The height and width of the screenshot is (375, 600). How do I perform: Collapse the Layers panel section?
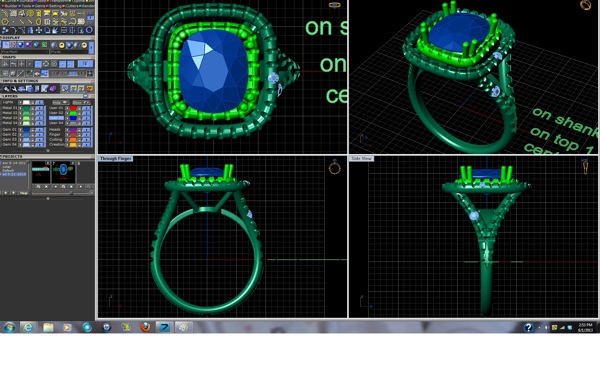coord(86,96)
